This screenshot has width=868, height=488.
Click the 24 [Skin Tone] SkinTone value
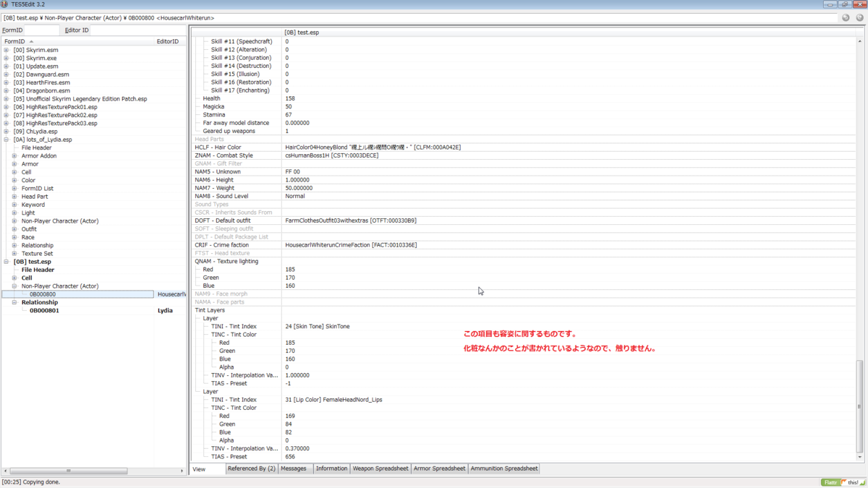[318, 327]
